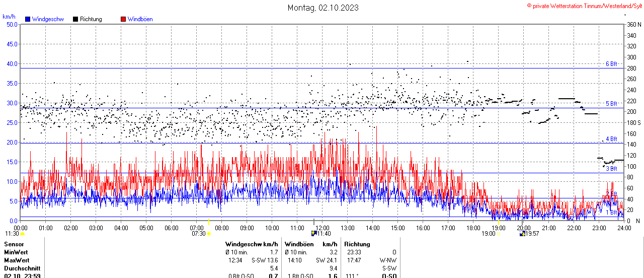Click the minimum gust value 3.2
The width and height of the screenshot is (644, 278).
point(333,252)
